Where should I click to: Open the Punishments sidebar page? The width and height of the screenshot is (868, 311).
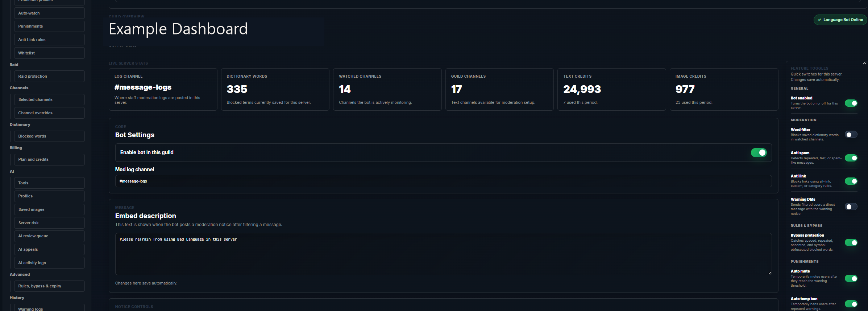click(49, 26)
